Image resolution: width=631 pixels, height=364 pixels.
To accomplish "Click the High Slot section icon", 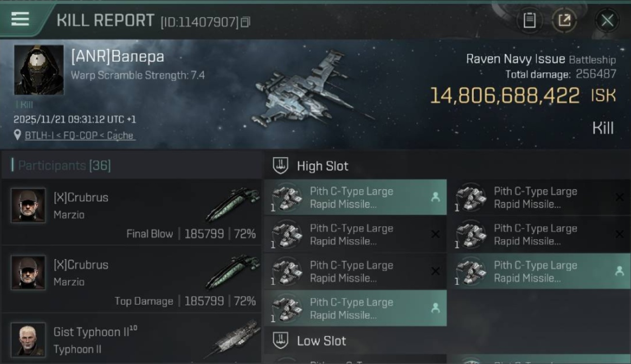I will pyautogui.click(x=281, y=166).
